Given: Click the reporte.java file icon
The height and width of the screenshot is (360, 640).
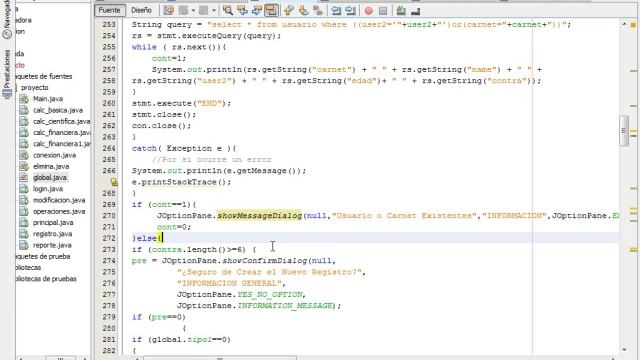Looking at the screenshot, I should coord(24,245).
